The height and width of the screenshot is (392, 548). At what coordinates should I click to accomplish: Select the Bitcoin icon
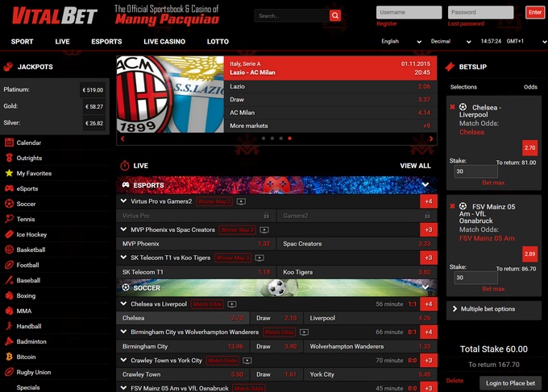click(x=9, y=357)
